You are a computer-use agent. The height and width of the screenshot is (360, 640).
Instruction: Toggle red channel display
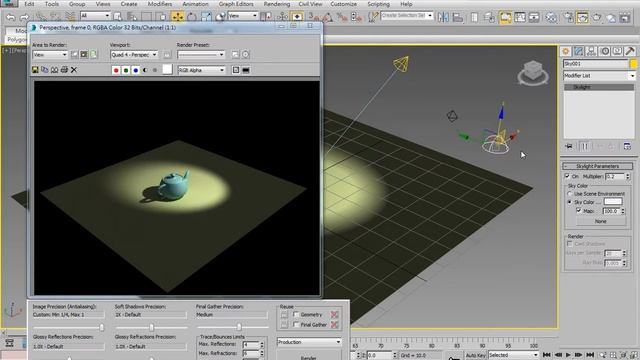click(116, 70)
